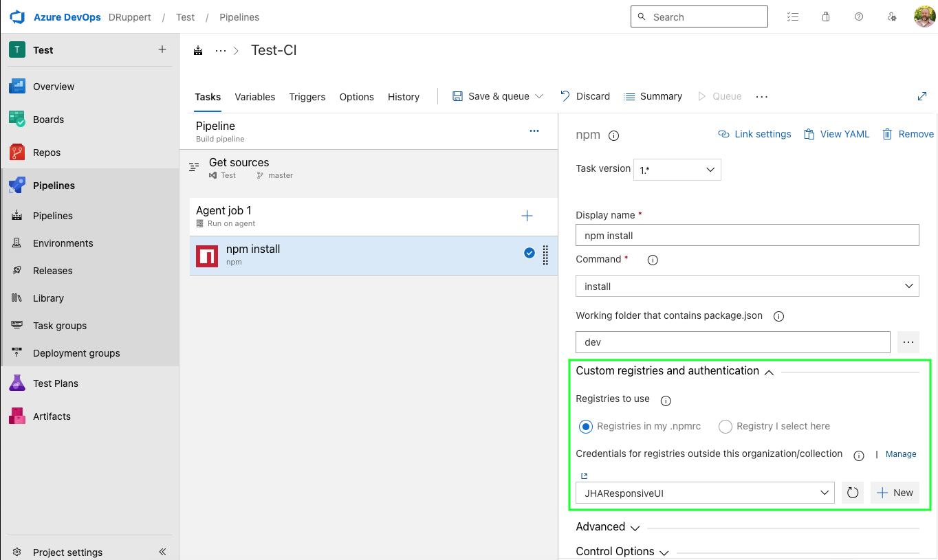938x560 pixels.
Task: Click the blue checkmark on npm install task
Action: [x=530, y=253]
